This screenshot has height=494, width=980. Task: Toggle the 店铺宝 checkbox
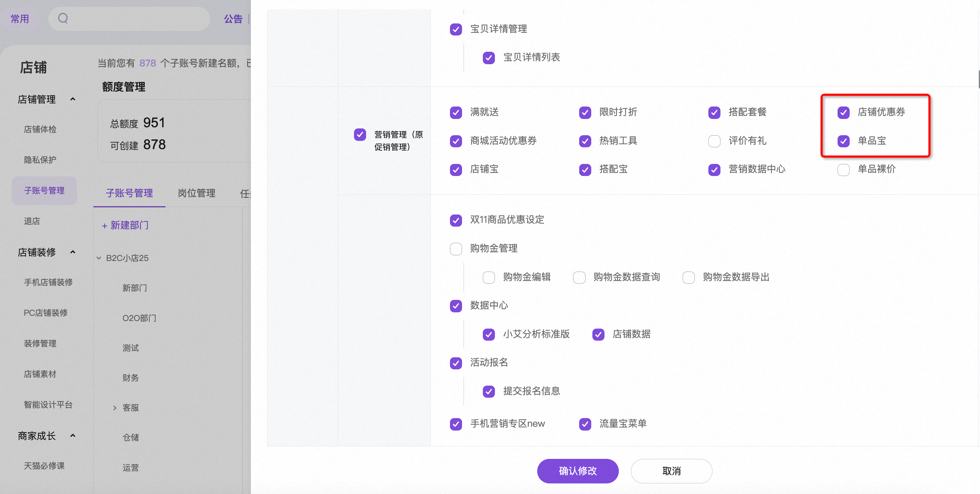click(x=456, y=170)
